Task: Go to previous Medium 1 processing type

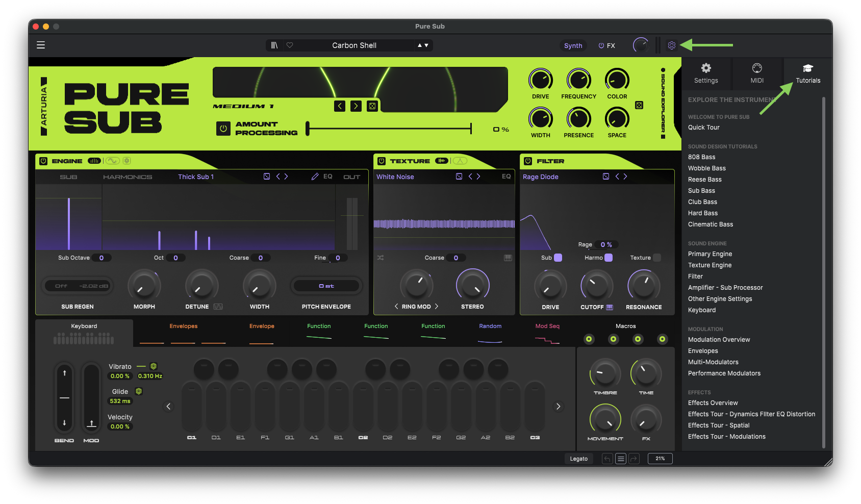Action: click(x=340, y=106)
